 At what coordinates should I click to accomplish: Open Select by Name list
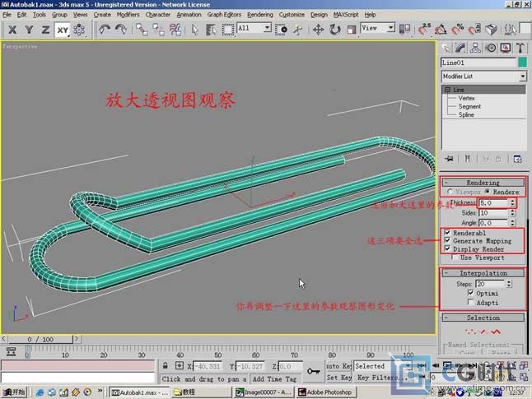click(x=211, y=30)
